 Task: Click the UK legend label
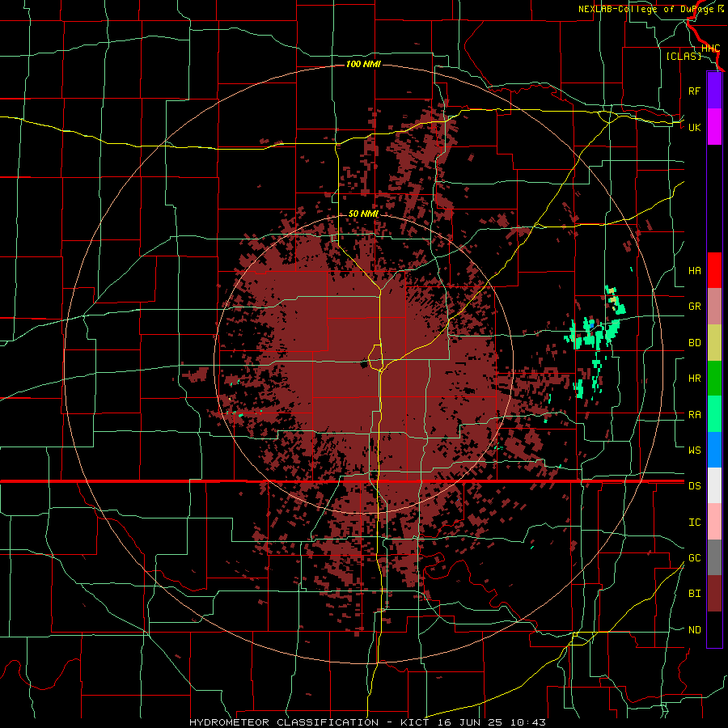pyautogui.click(x=695, y=127)
